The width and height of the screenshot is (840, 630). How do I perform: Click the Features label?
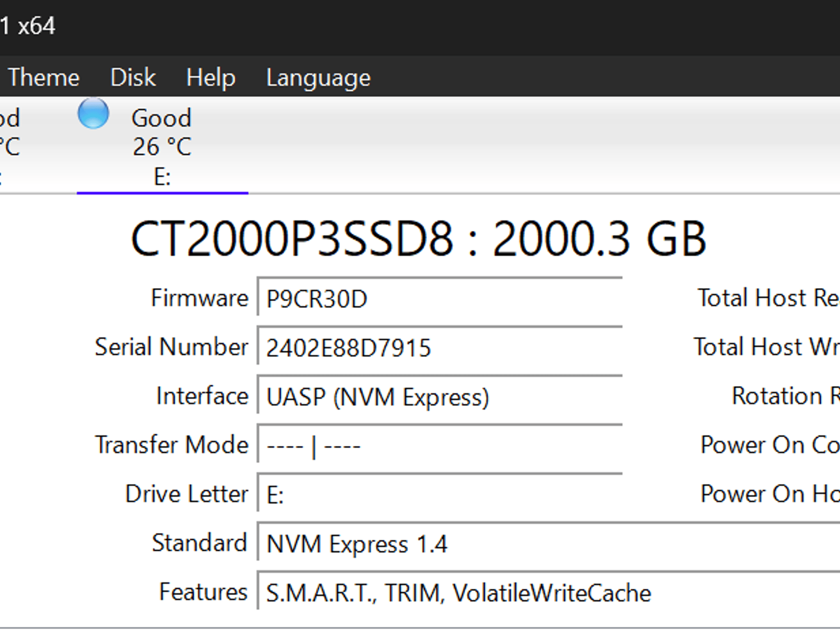pyautogui.click(x=203, y=592)
